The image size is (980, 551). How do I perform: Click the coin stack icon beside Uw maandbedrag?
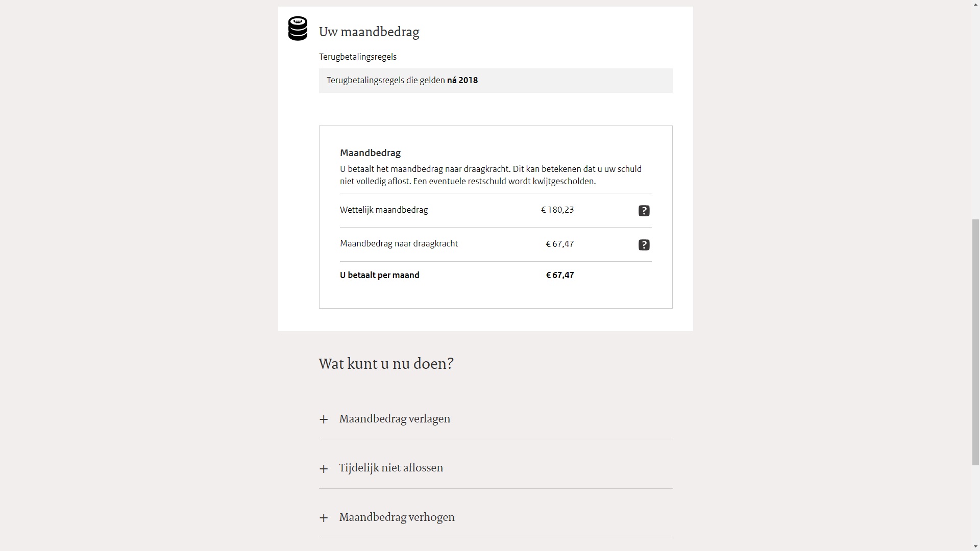click(298, 29)
